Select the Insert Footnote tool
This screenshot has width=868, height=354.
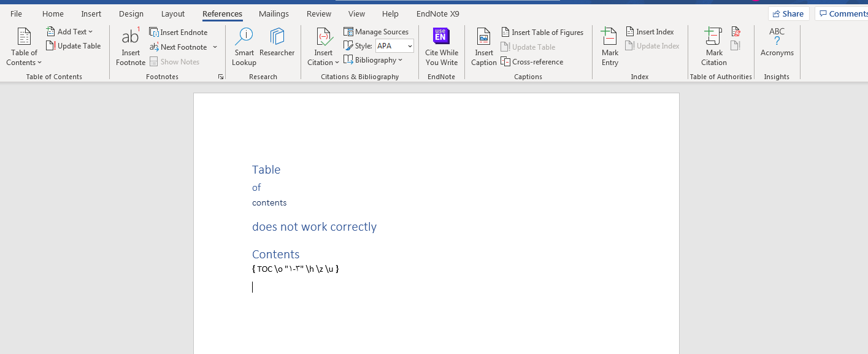point(130,46)
